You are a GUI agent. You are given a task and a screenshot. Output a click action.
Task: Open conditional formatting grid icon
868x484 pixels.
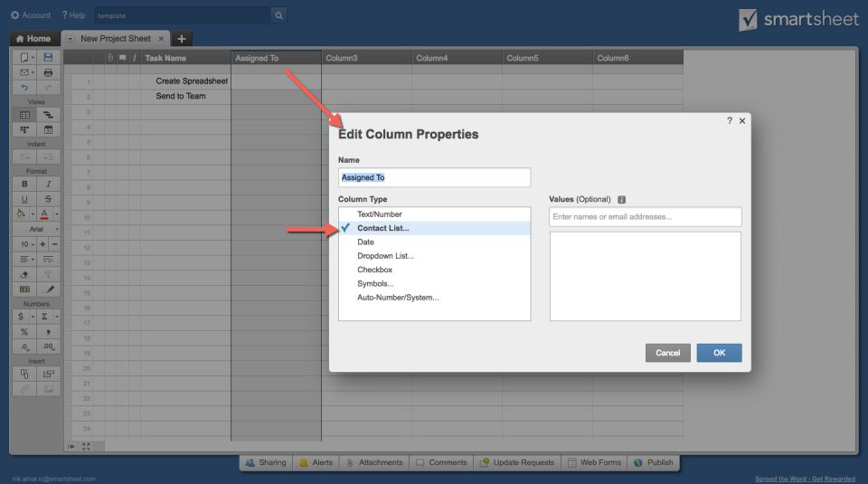(x=24, y=289)
